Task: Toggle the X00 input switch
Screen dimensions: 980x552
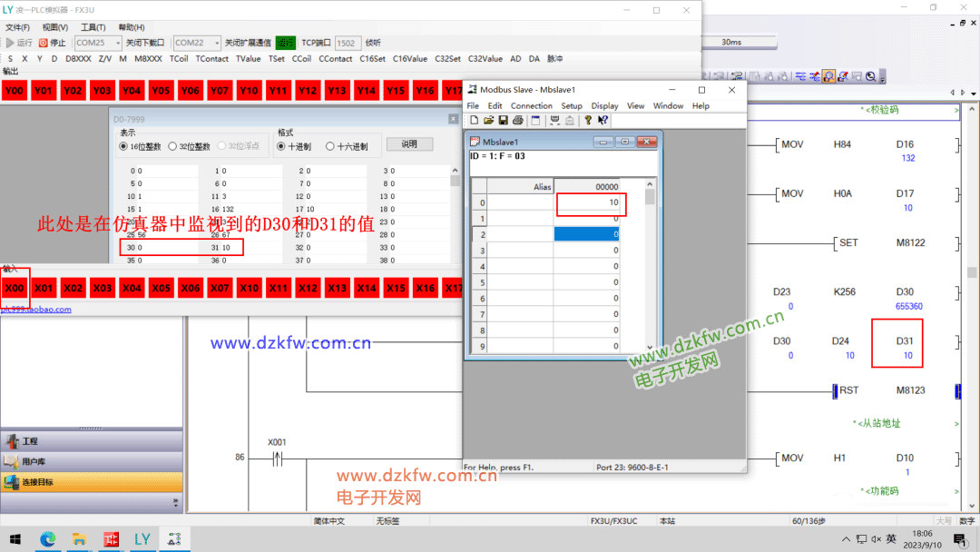Action: click(15, 289)
